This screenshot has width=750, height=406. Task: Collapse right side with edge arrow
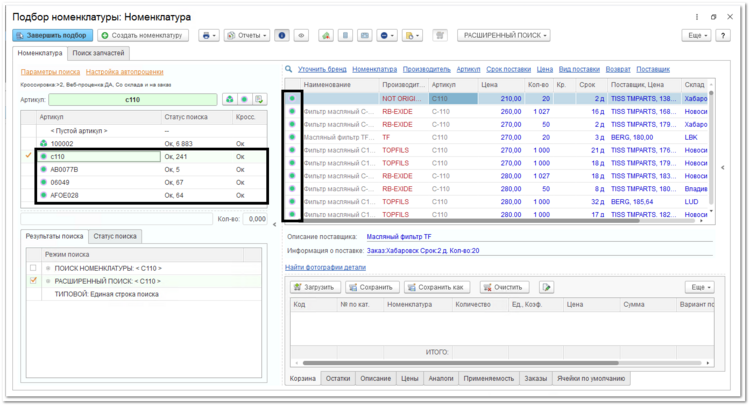[723, 168]
